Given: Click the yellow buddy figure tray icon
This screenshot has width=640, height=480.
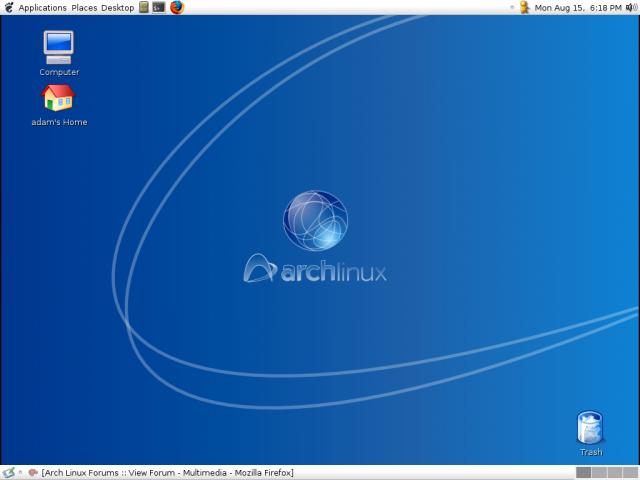Looking at the screenshot, I should click(x=524, y=7).
